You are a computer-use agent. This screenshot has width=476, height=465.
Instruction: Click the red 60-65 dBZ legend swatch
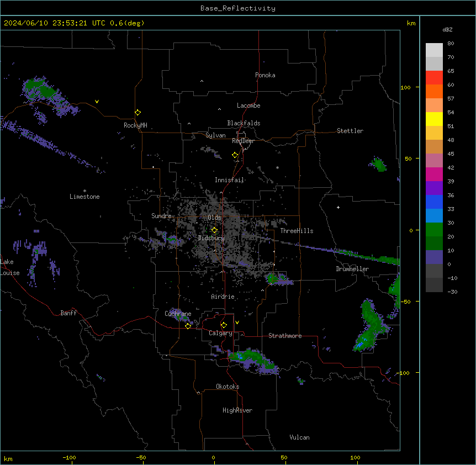[x=434, y=78]
